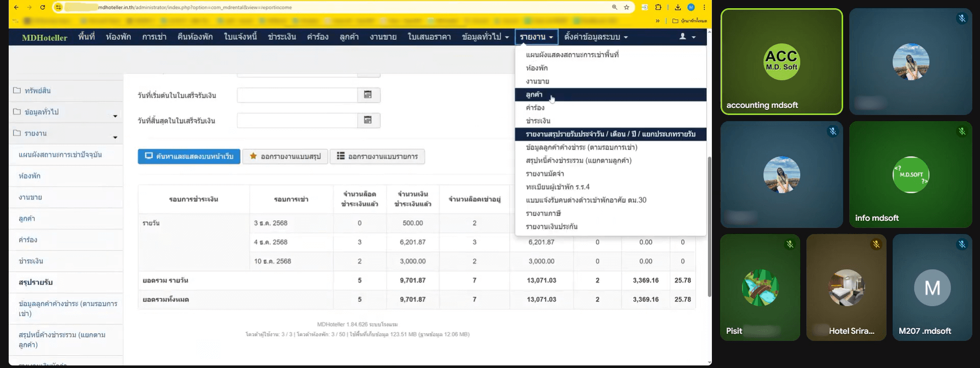Click the ค้นหาและแสดงบนหน้าเว็บ button
Viewport: 980px width, 368px height.
tap(189, 156)
